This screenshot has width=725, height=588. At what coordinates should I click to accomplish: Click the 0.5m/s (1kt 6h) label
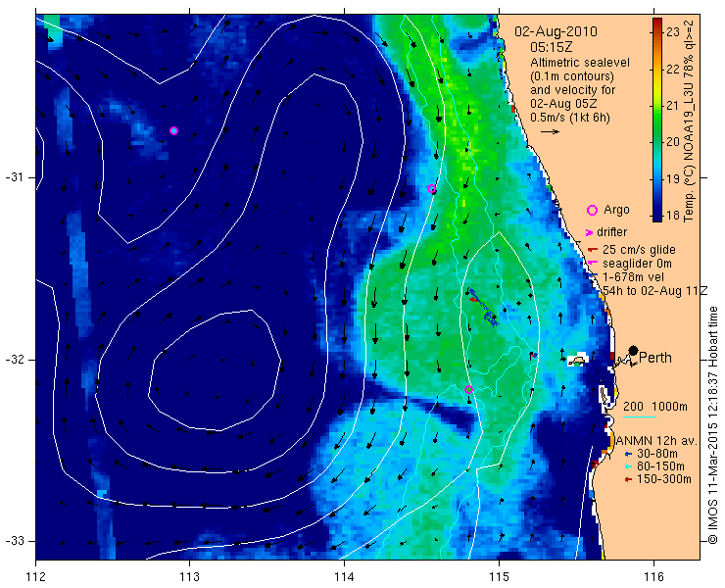pos(570,118)
